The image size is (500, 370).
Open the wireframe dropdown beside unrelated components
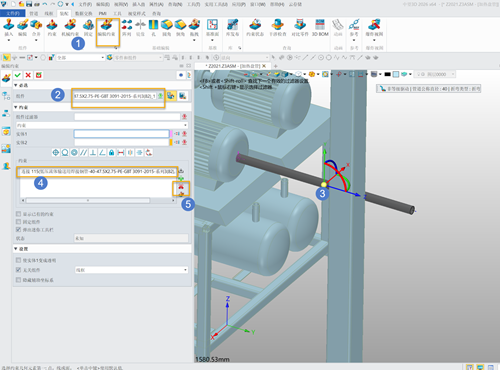pos(131,270)
